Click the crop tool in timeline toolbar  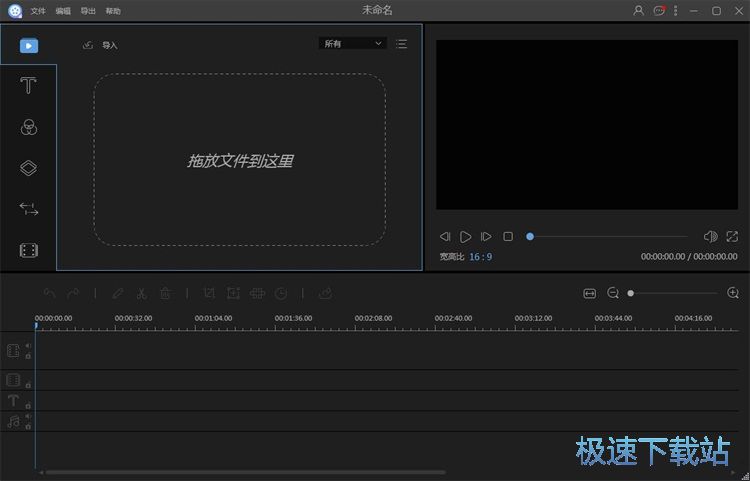(209, 293)
